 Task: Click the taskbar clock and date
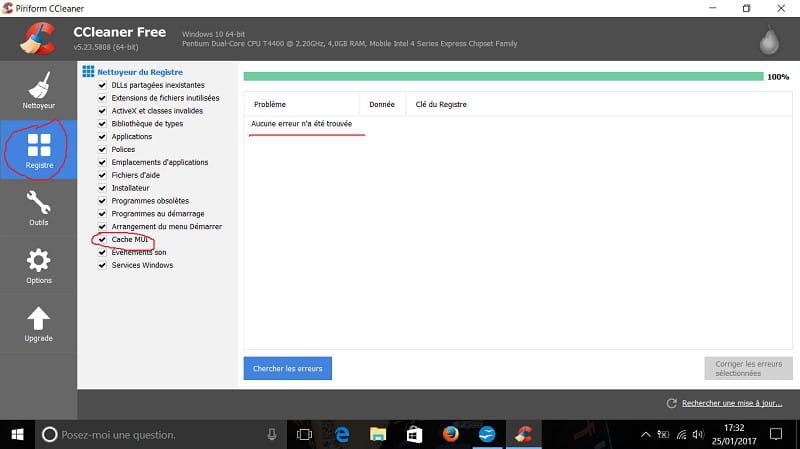[734, 434]
